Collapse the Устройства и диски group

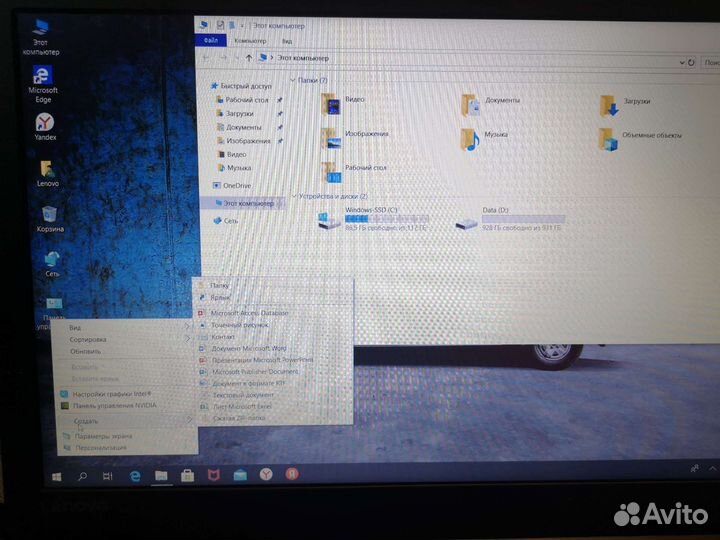(294, 196)
